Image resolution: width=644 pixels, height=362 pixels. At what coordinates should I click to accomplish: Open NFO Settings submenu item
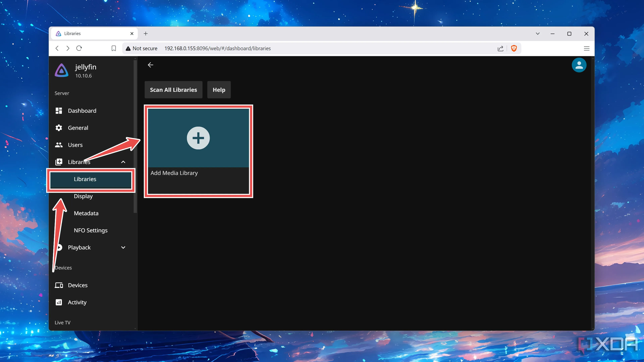pos(91,230)
